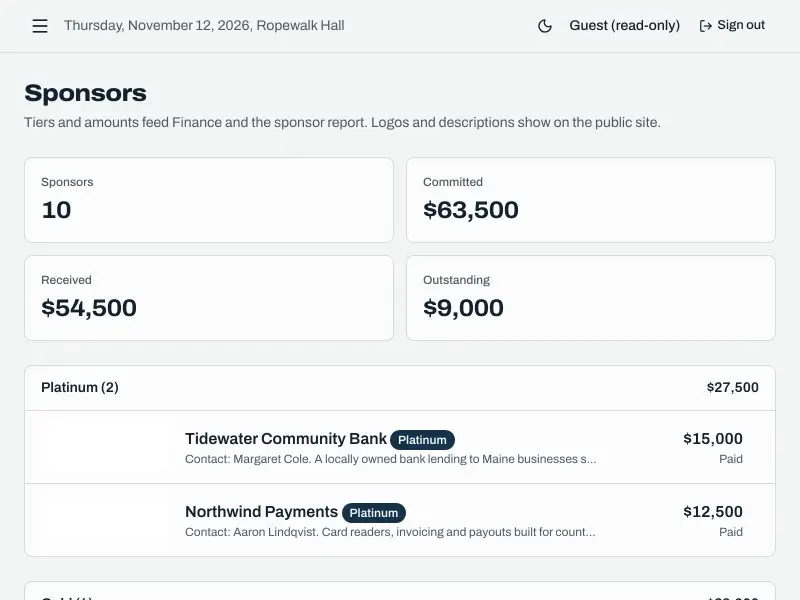Select the Committed $63,500 card
This screenshot has height=600, width=800.
point(591,200)
